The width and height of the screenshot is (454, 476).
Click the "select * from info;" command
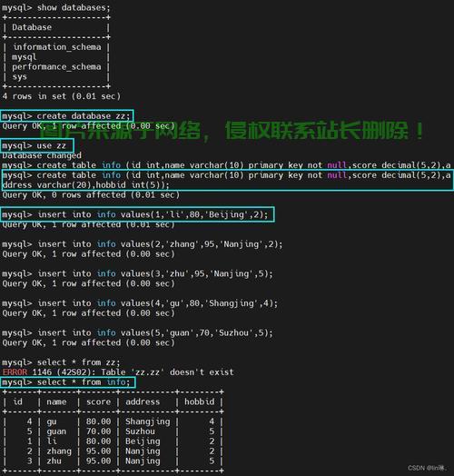tap(66, 382)
